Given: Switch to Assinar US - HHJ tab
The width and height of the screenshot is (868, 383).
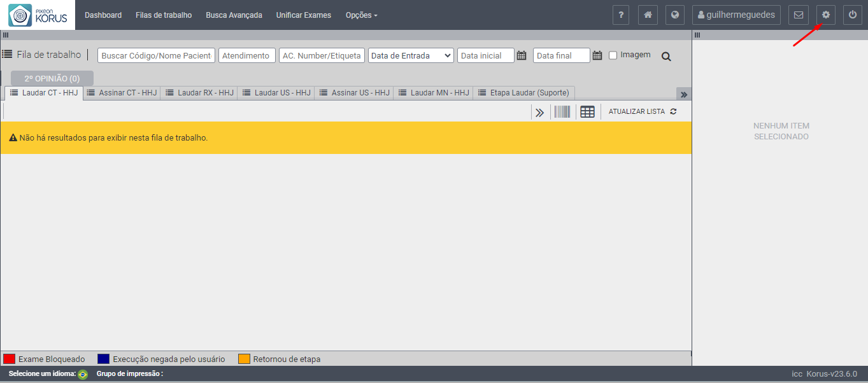Looking at the screenshot, I should [x=354, y=93].
